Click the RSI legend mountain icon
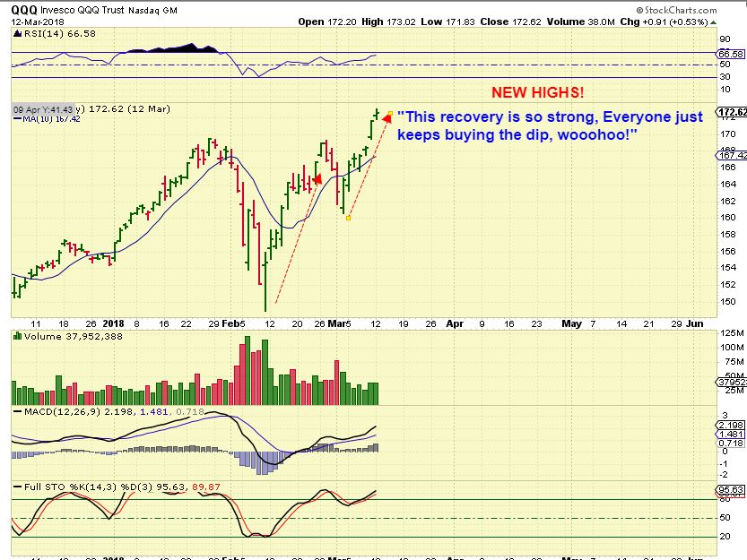 click(18, 33)
